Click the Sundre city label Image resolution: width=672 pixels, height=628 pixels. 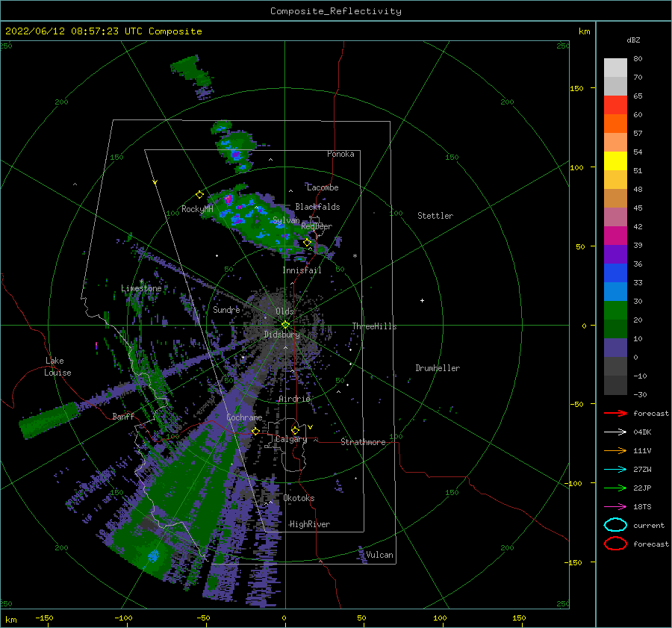pyautogui.click(x=226, y=309)
